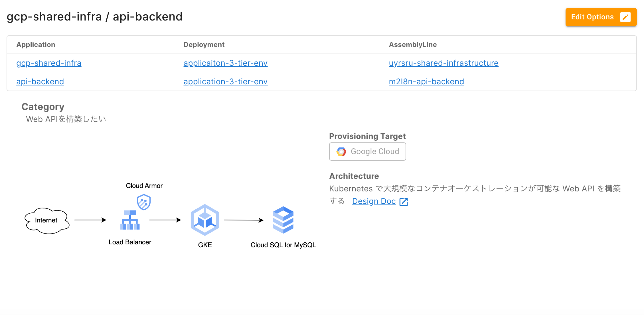Open the application-3-tier-env deployment link
Viewport: 644px width, 315px height.
click(225, 81)
